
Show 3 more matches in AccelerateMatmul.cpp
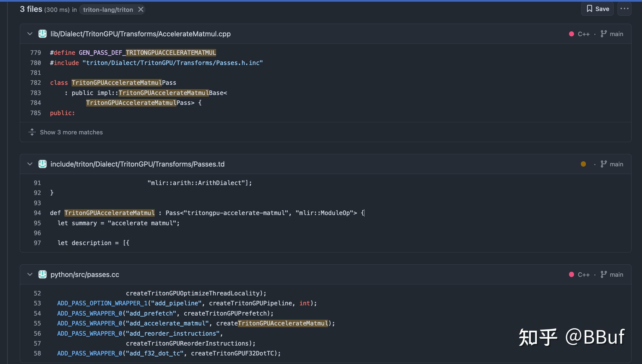coord(71,132)
